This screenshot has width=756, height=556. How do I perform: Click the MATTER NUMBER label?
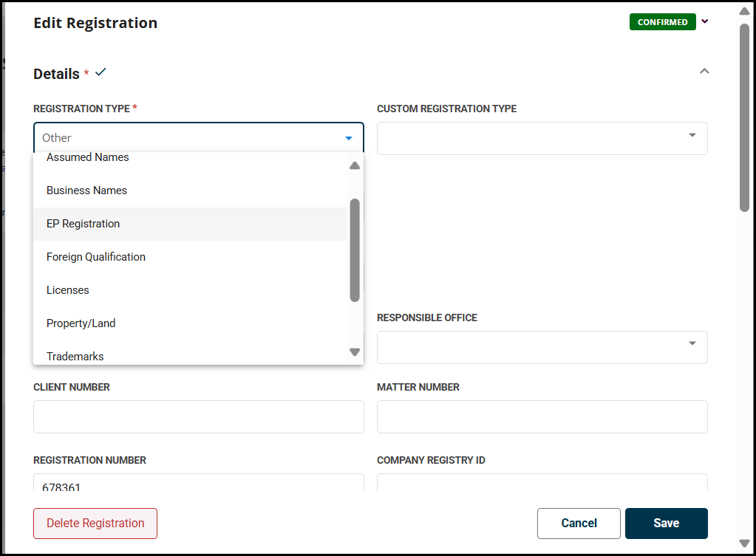click(x=418, y=388)
